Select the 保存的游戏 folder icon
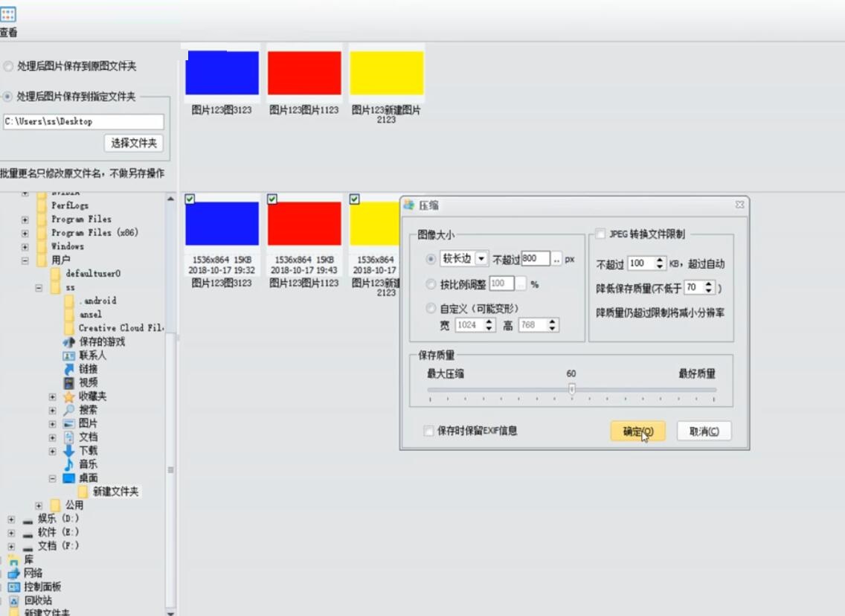Screen dimensions: 845x616 click(69, 341)
